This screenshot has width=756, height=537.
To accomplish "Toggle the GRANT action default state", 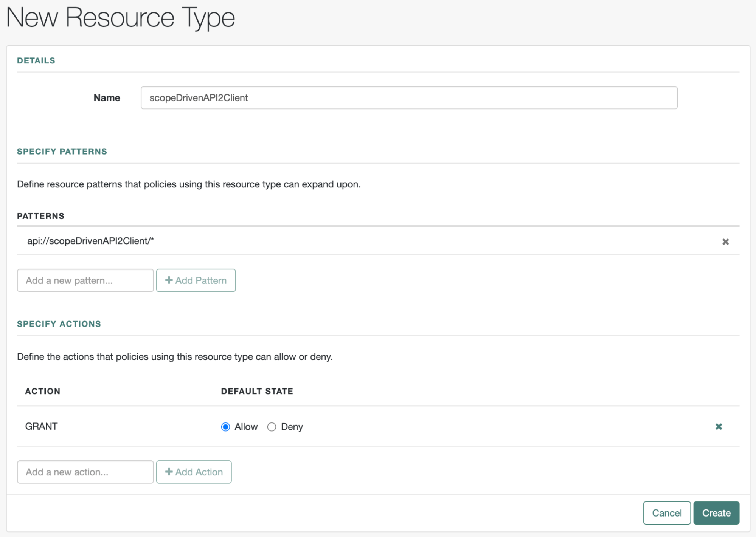I will (x=272, y=427).
